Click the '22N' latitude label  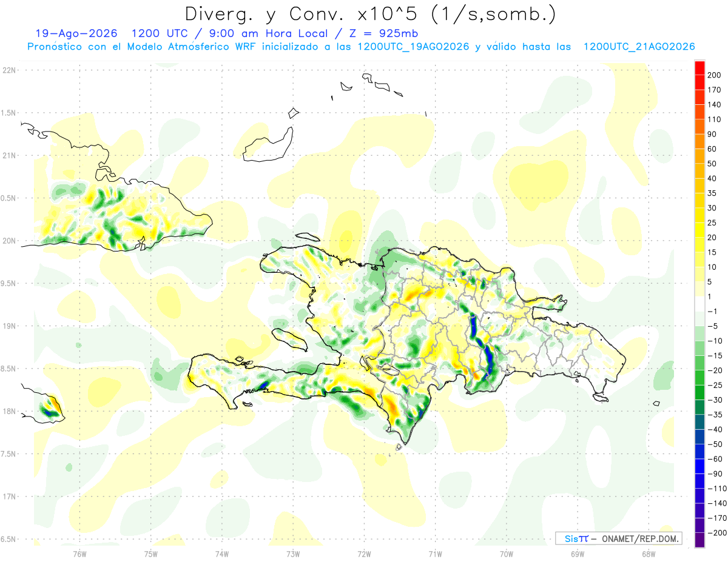8,70
